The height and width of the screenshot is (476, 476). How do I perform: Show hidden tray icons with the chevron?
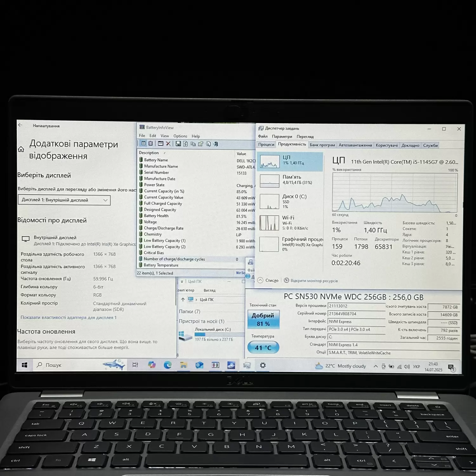(x=376, y=366)
